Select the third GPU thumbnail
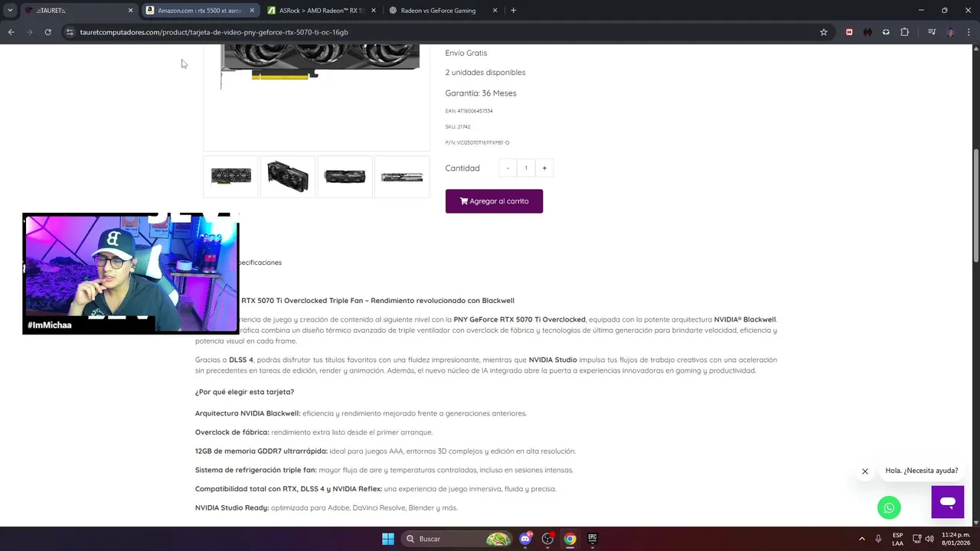This screenshot has width=980, height=551. pyautogui.click(x=345, y=177)
